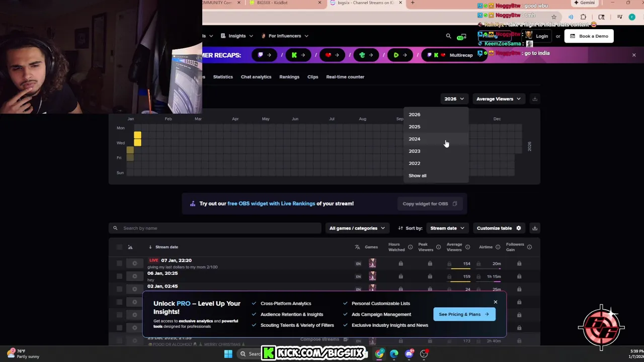This screenshot has height=362, width=644.
Task: Switch to the Rankings tab
Action: (289, 77)
